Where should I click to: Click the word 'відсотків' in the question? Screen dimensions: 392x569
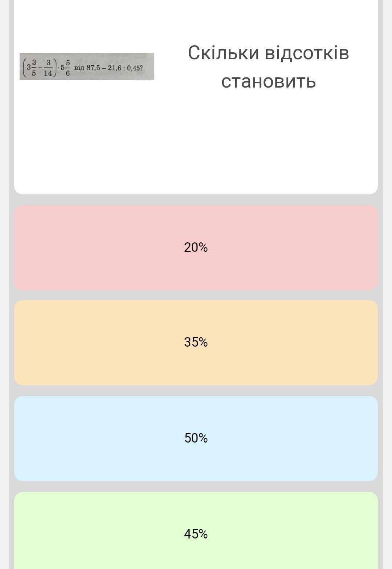pyautogui.click(x=307, y=53)
